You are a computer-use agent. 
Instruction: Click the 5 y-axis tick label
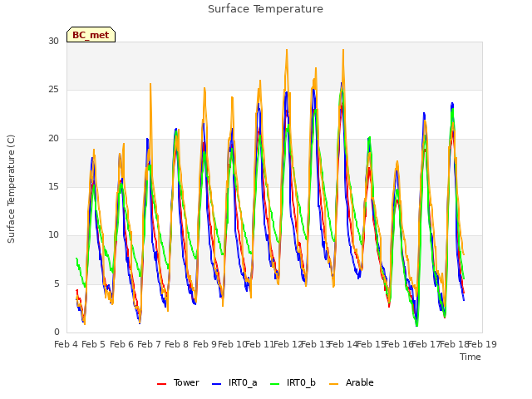point(57,283)
